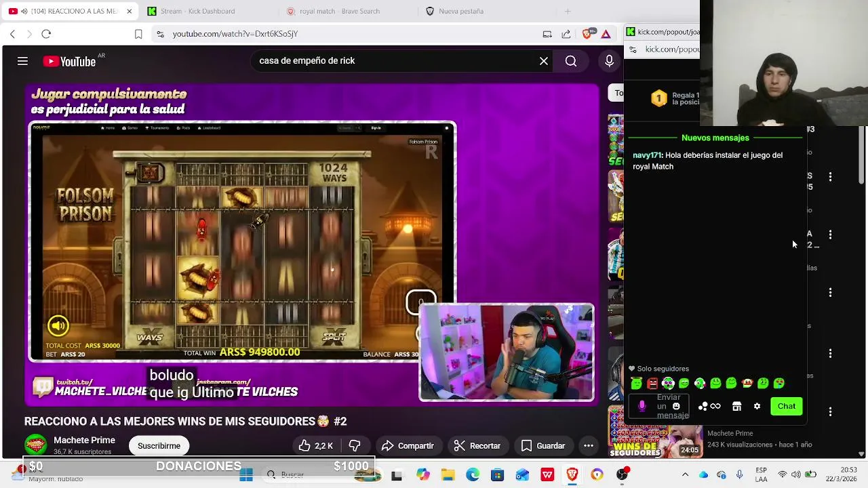Click the video player area
Viewport: 868px width, 488px height.
[313, 244]
